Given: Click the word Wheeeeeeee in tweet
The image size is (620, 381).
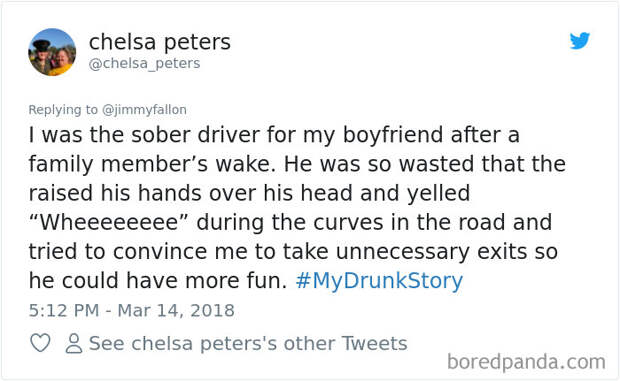Looking at the screenshot, I should click(x=110, y=223).
